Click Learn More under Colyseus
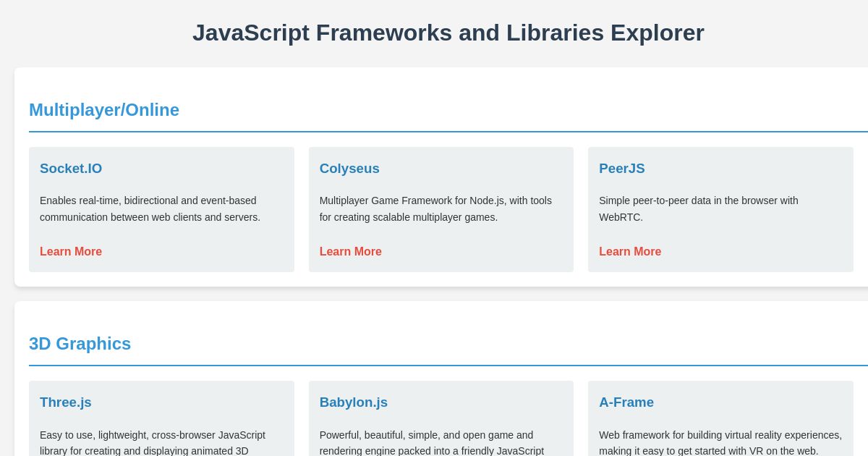 [350, 251]
